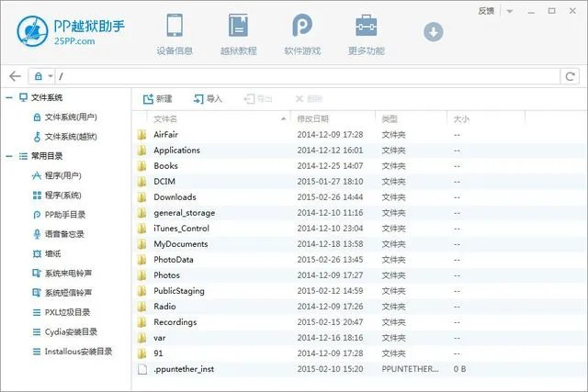This screenshot has height=392, width=588.
Task: Select the iTunes_Control folder icon
Action: click(x=141, y=229)
